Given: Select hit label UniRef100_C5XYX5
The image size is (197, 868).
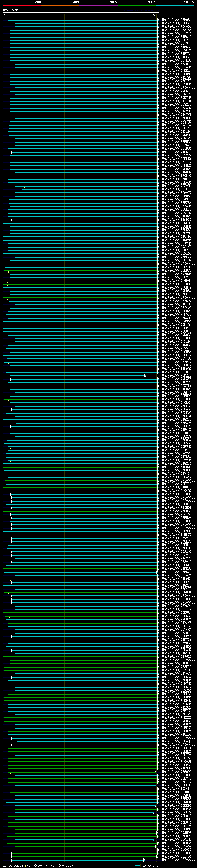Looking at the screenshot, I should pos(177,30).
